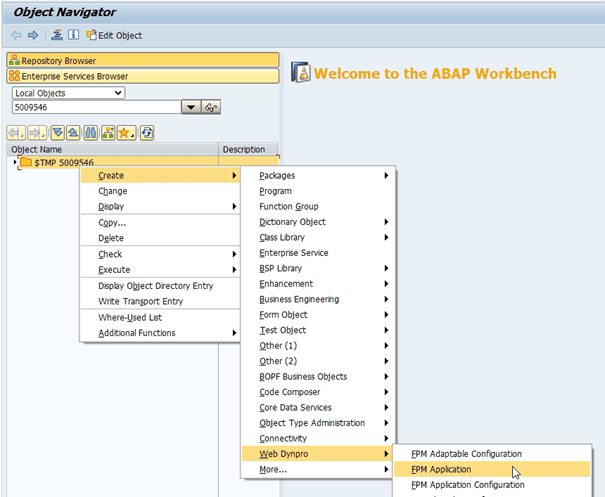
Task: Expand the Object Type Administration submenu
Action: point(318,423)
